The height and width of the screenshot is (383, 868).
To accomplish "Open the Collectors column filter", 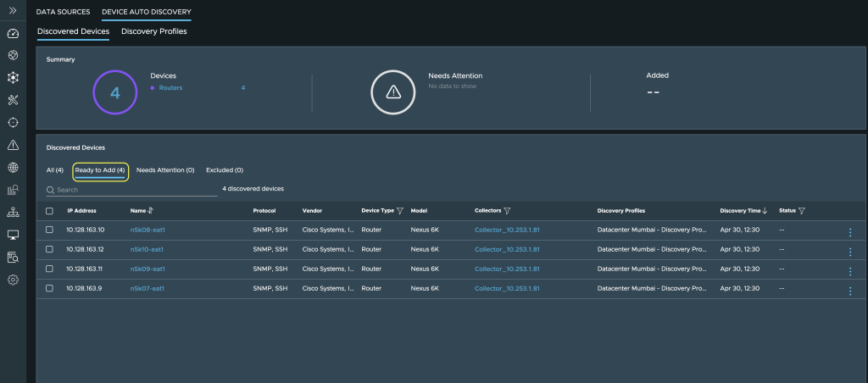I will click(x=507, y=211).
